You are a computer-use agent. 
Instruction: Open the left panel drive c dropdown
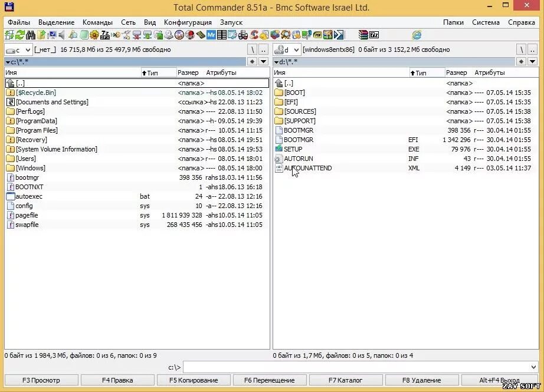point(18,50)
